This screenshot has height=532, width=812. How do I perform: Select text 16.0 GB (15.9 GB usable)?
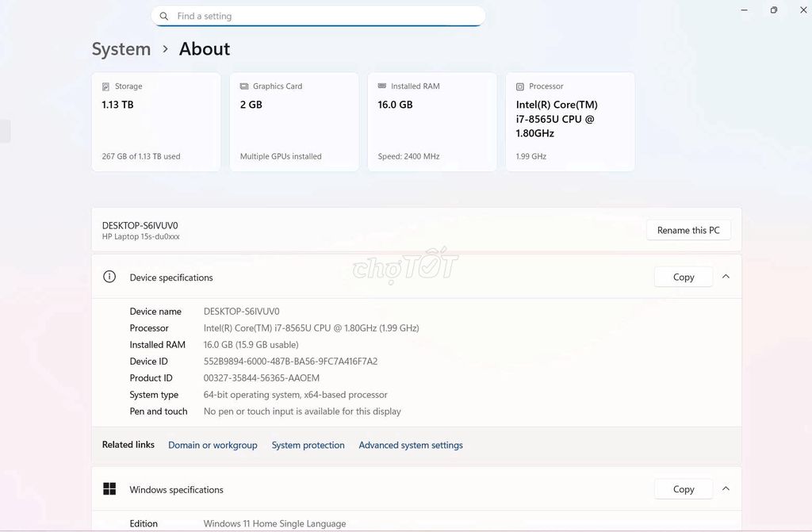click(251, 344)
